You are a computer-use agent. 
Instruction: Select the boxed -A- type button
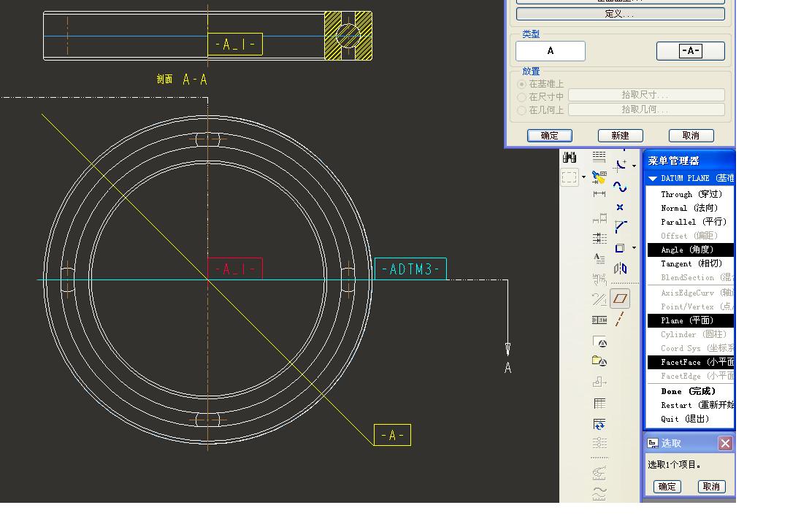[x=690, y=50]
